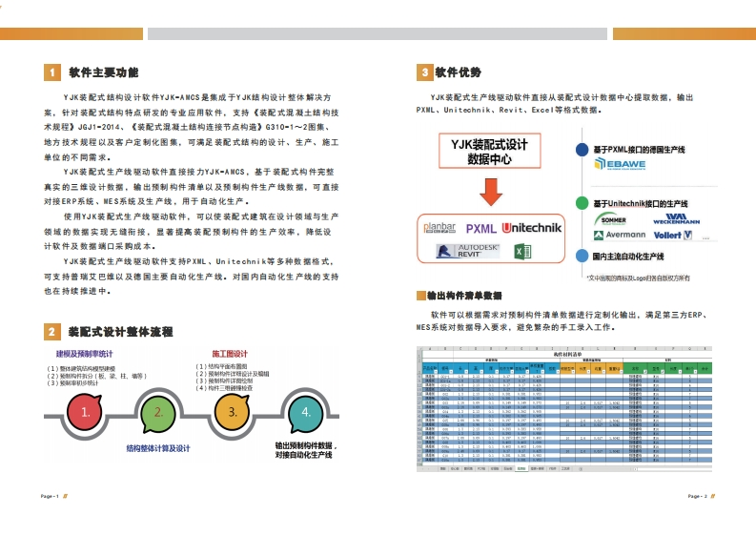Click the green Unitechnik timeline dot
Viewport: 756px width, 535px height.
pos(582,203)
